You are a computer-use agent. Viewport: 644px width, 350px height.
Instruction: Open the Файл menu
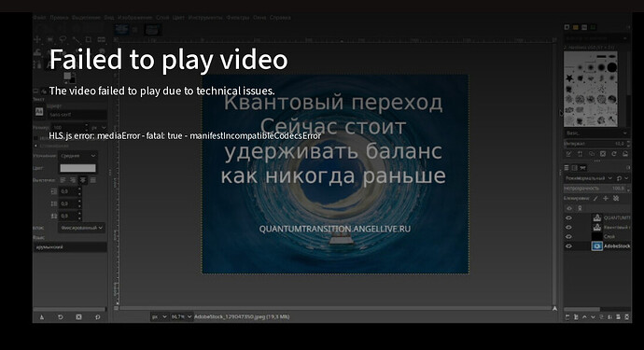pos(39,18)
